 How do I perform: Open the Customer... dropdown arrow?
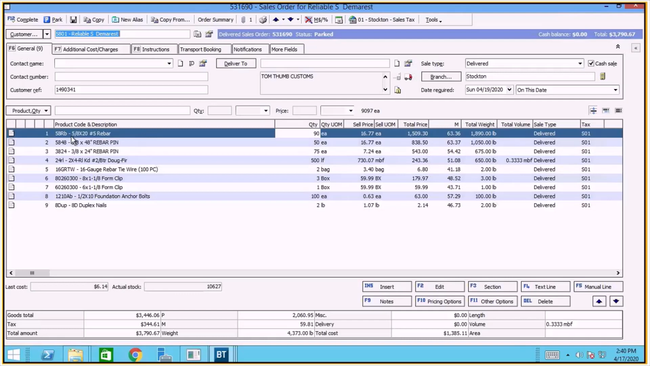[x=47, y=34]
